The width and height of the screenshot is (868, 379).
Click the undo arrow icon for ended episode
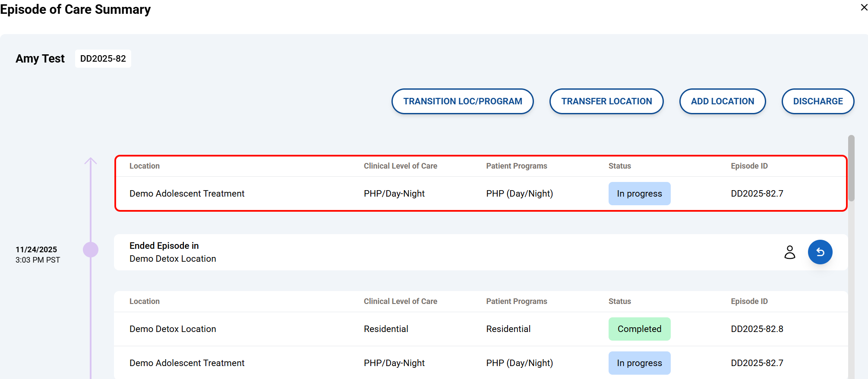(x=820, y=252)
